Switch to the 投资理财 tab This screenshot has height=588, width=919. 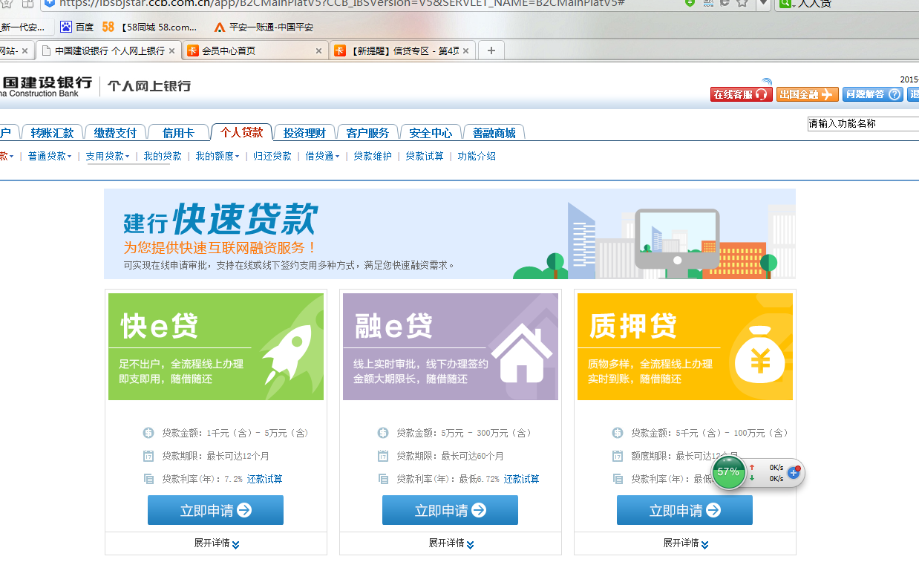pos(304,133)
